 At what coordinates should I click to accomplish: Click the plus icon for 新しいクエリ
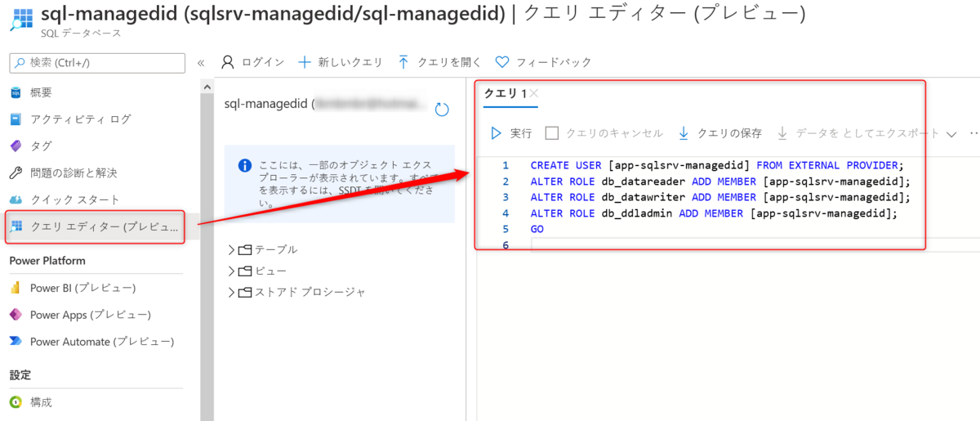[x=305, y=62]
